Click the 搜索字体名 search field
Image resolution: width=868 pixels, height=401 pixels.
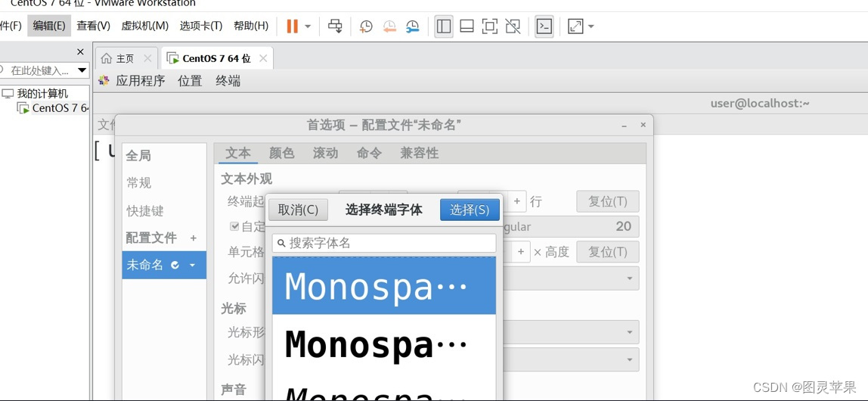[384, 243]
